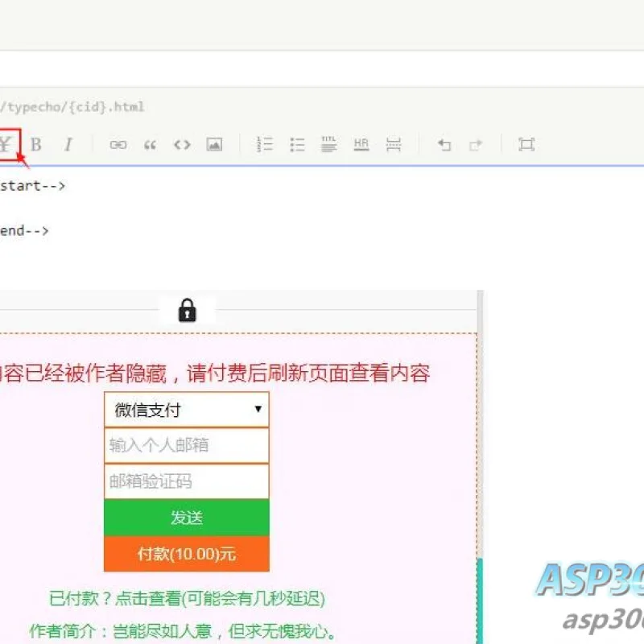Insert an image using the picture icon
Image resolution: width=644 pixels, height=644 pixels.
(214, 145)
